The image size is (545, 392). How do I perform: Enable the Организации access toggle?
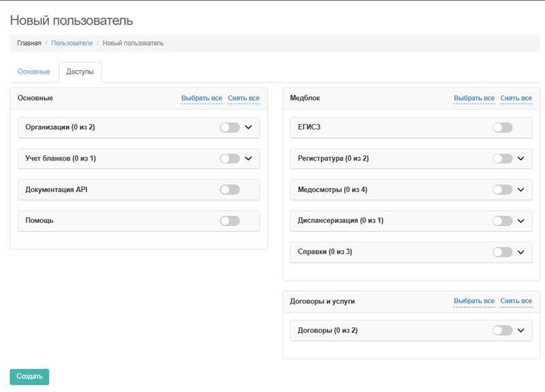(x=230, y=127)
